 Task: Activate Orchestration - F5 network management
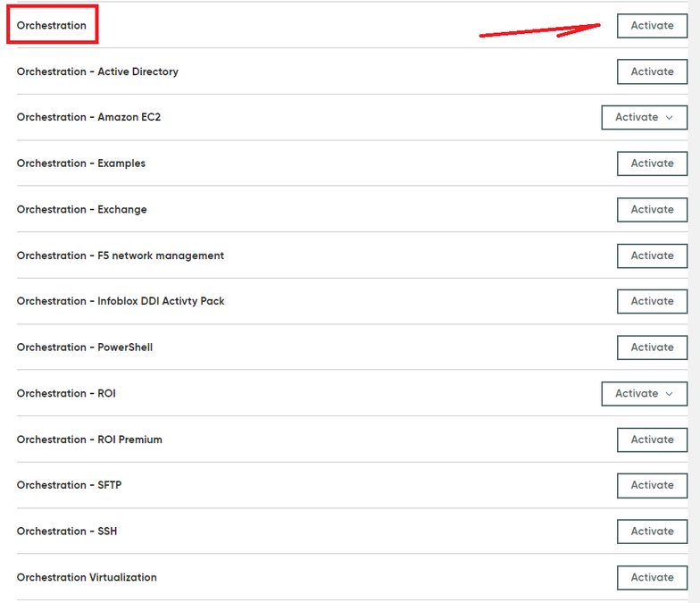click(x=652, y=255)
